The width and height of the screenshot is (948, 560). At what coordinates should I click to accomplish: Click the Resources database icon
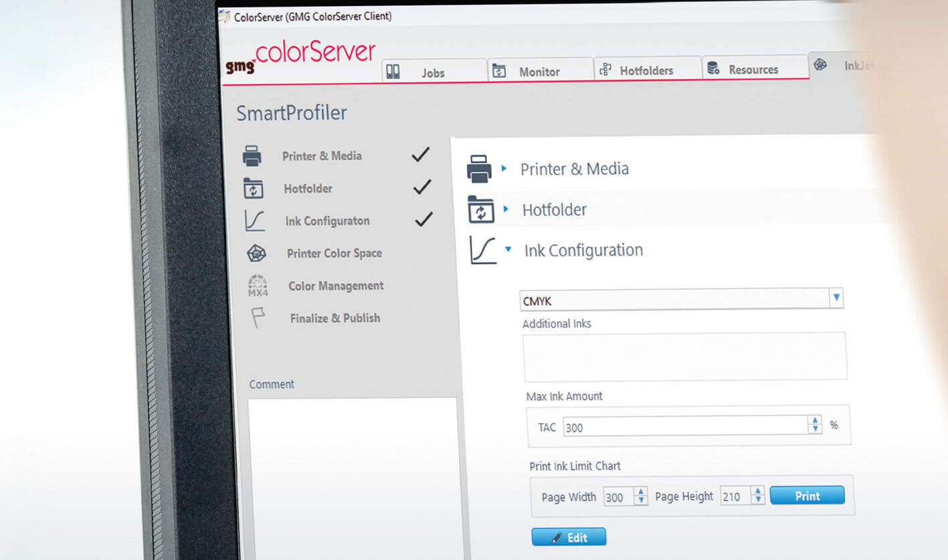pos(713,68)
